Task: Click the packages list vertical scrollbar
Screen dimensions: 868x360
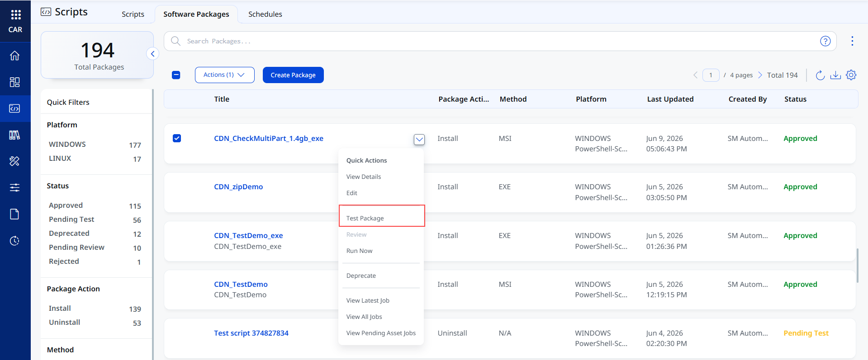Action: point(857,266)
